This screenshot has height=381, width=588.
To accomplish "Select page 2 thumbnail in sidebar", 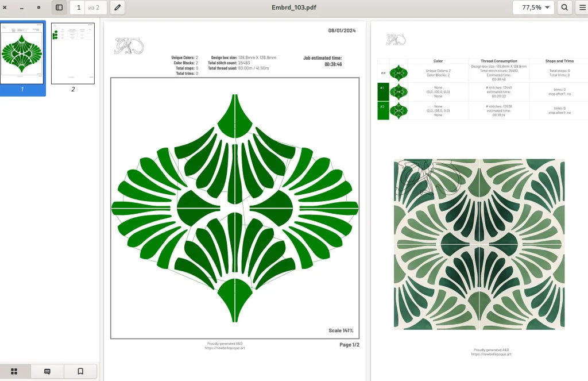I will [73, 53].
